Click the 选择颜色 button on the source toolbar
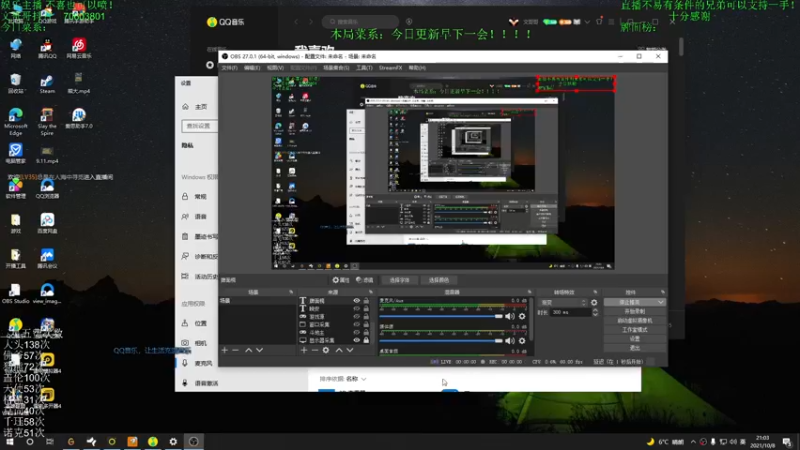 438,280
